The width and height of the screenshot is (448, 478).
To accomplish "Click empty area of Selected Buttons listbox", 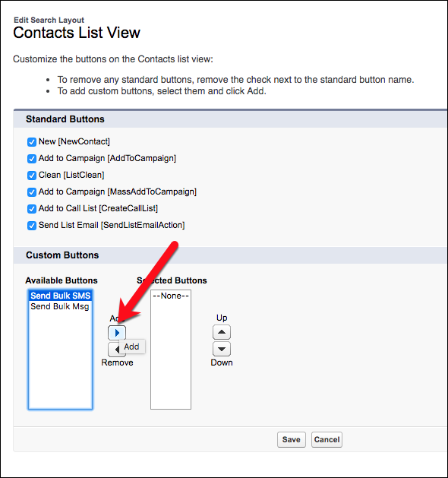I will tap(171, 356).
